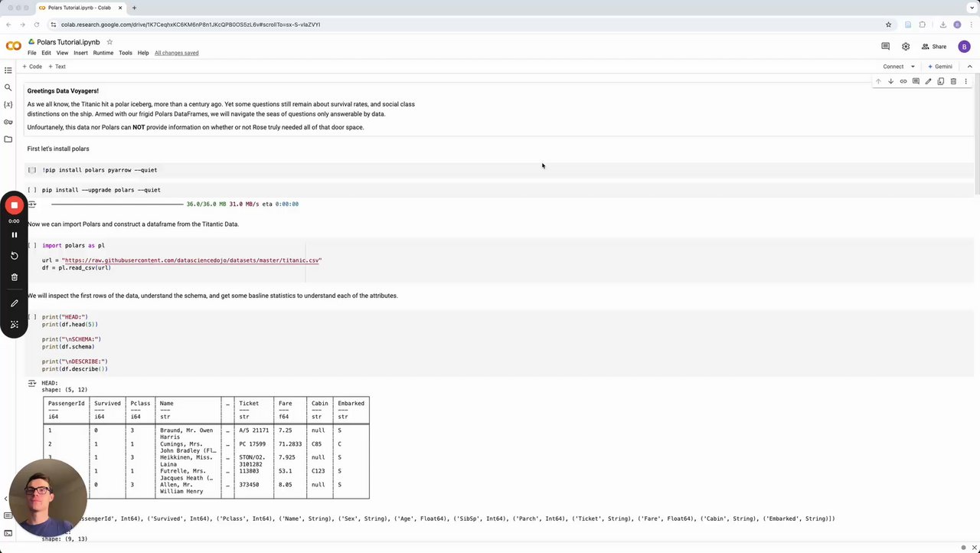Add a new Text cell
This screenshot has height=553, width=980.
click(x=57, y=67)
